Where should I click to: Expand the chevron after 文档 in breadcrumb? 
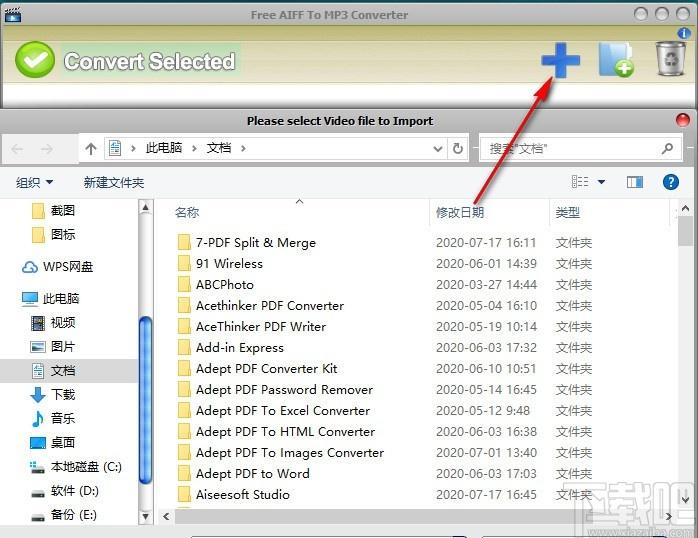coord(243,148)
